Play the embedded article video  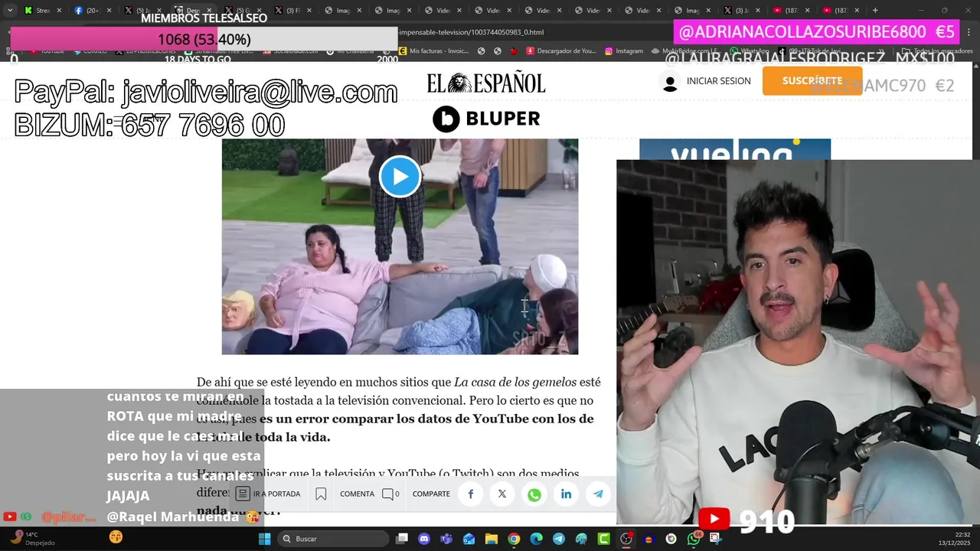tap(400, 177)
